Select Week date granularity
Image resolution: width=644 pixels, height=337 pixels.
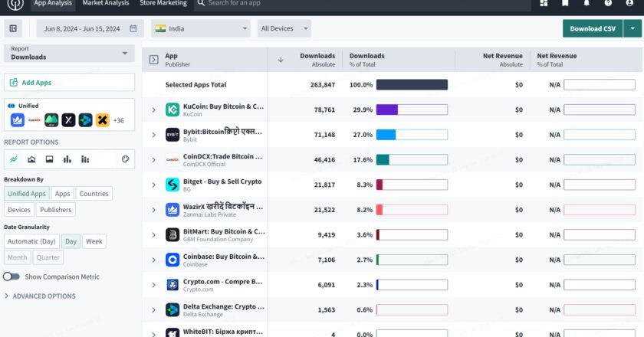click(94, 241)
